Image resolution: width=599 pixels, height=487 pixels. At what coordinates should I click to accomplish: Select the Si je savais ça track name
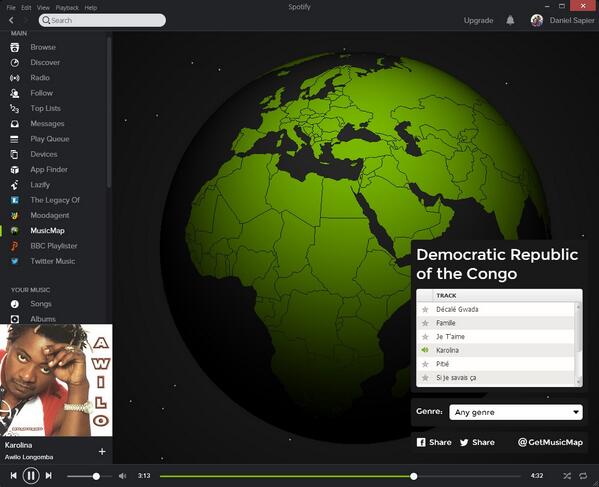click(456, 378)
